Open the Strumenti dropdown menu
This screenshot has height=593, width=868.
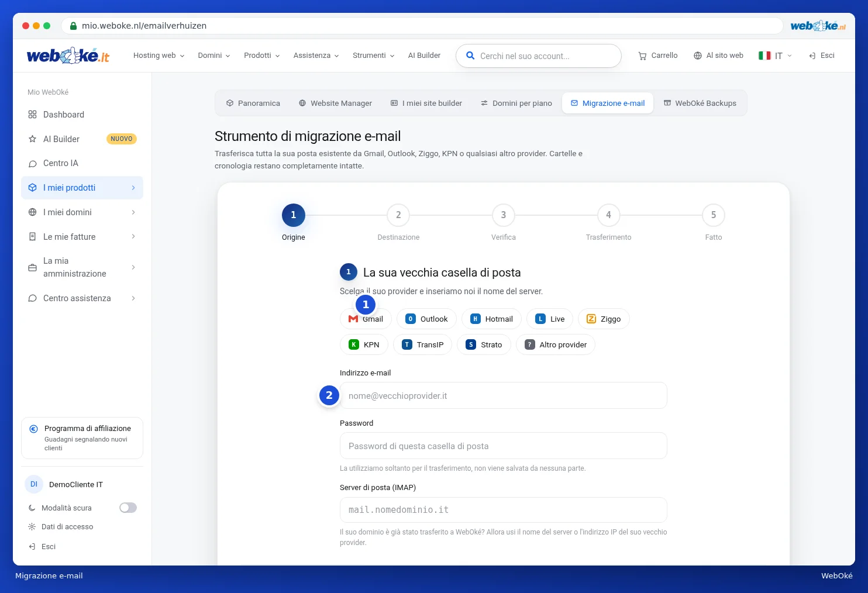[373, 56]
